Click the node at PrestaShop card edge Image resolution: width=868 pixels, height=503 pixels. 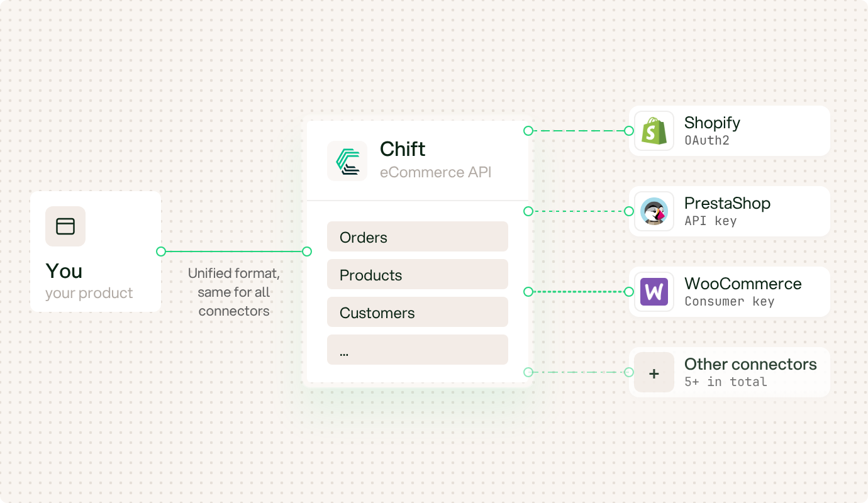pos(628,211)
